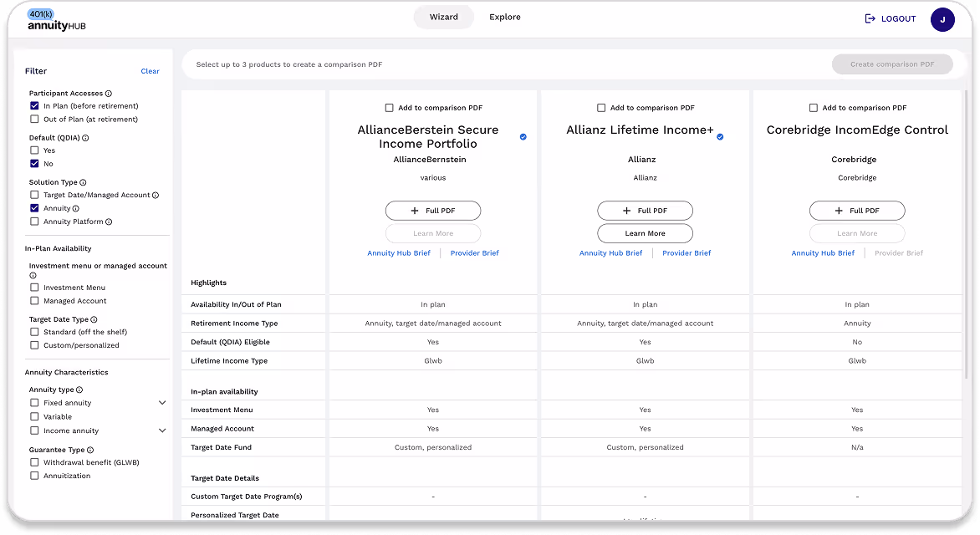Viewport: 980px width, 535px height.
Task: Open Provider Brief for Allianz
Action: pos(687,253)
